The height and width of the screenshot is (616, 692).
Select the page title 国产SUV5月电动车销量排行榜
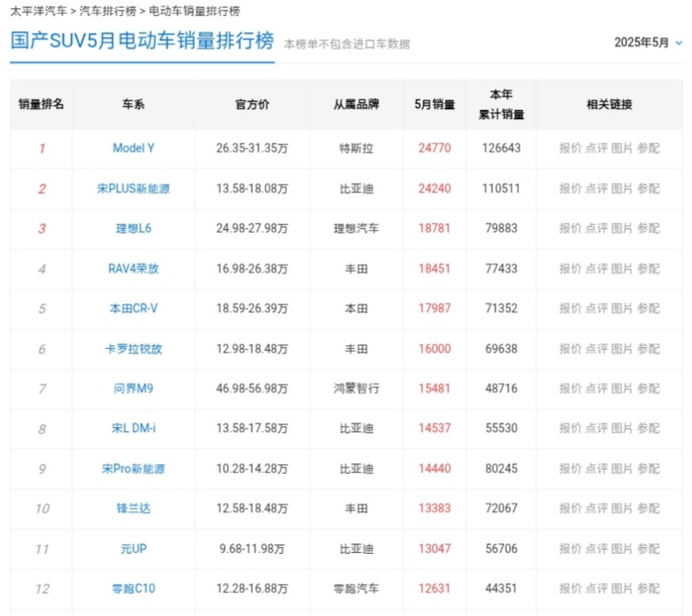click(142, 41)
